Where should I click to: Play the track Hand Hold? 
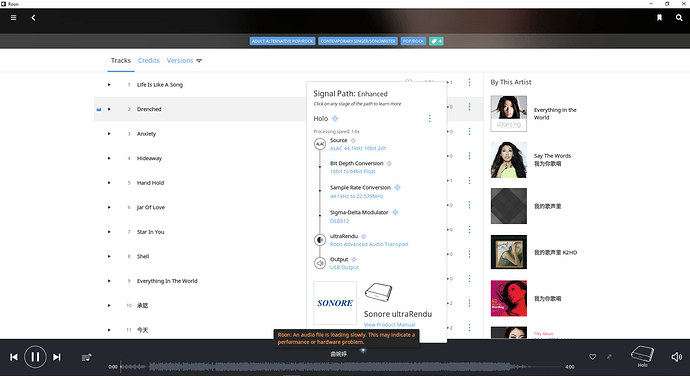coord(109,183)
